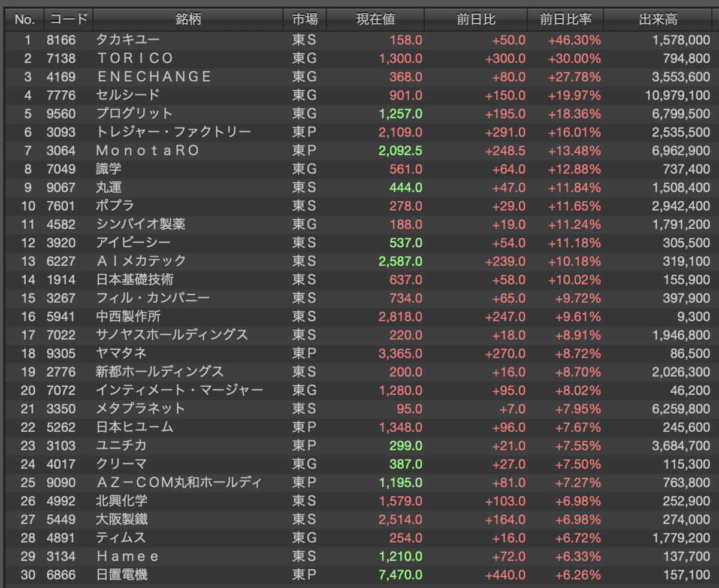Select the ティムス stock name
The width and height of the screenshot is (719, 588).
(x=120, y=538)
